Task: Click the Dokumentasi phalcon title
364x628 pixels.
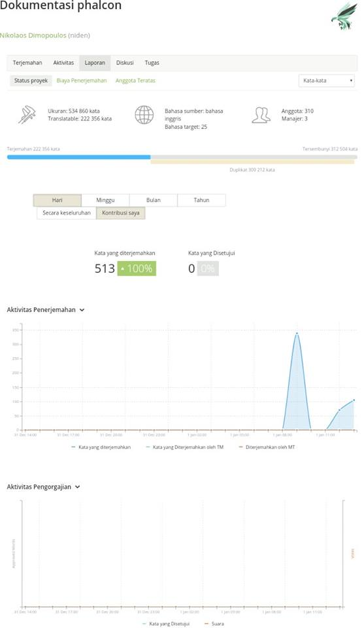Action: 60,6
